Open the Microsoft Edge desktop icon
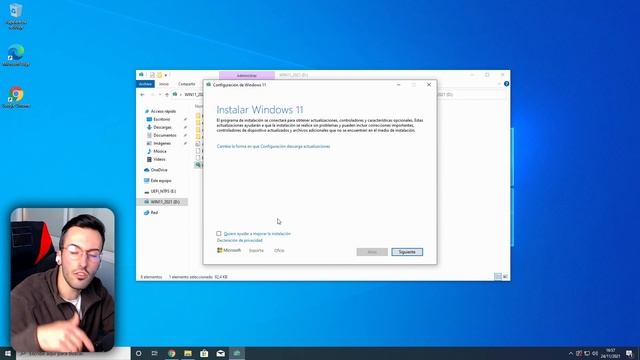This screenshot has height=360, width=640. 16,55
